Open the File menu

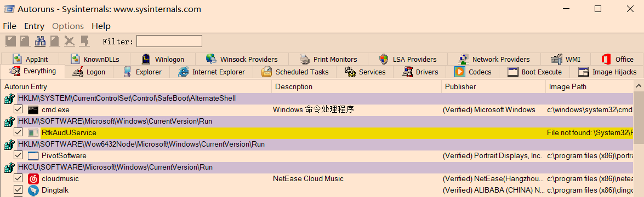9,26
